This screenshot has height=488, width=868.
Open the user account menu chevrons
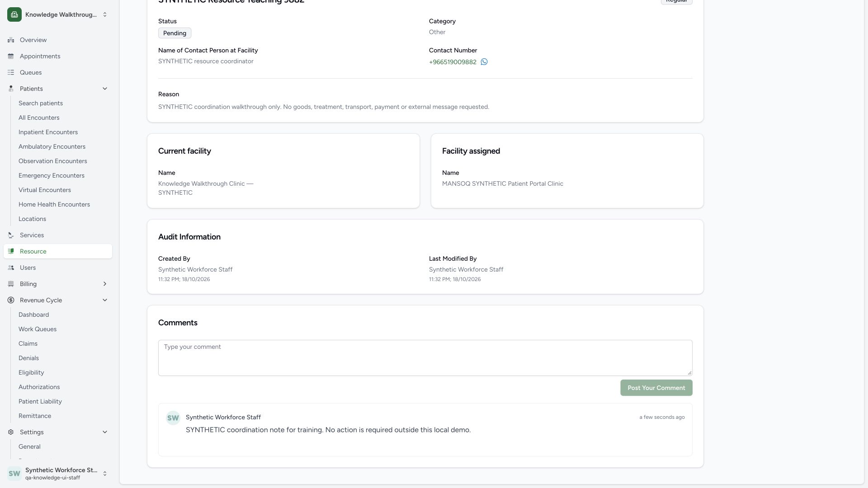click(x=105, y=474)
